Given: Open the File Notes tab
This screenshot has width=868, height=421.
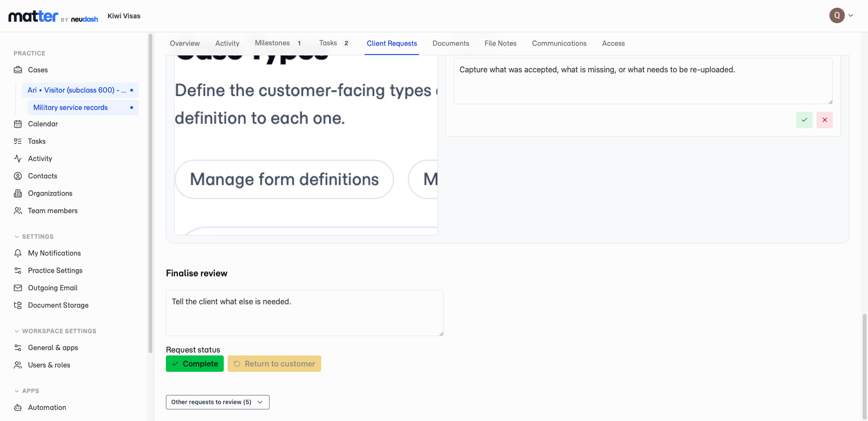Looking at the screenshot, I should pyautogui.click(x=501, y=43).
